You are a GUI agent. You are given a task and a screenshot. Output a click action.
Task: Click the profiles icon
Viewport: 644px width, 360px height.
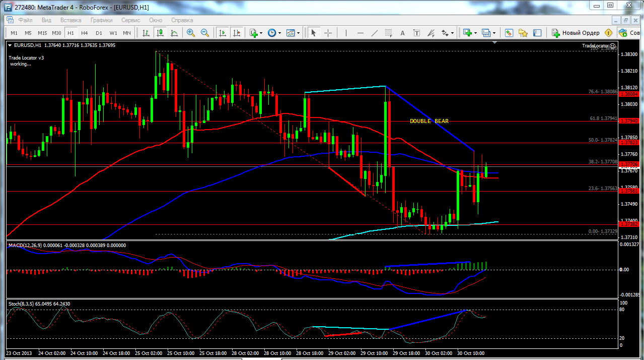[x=486, y=33]
